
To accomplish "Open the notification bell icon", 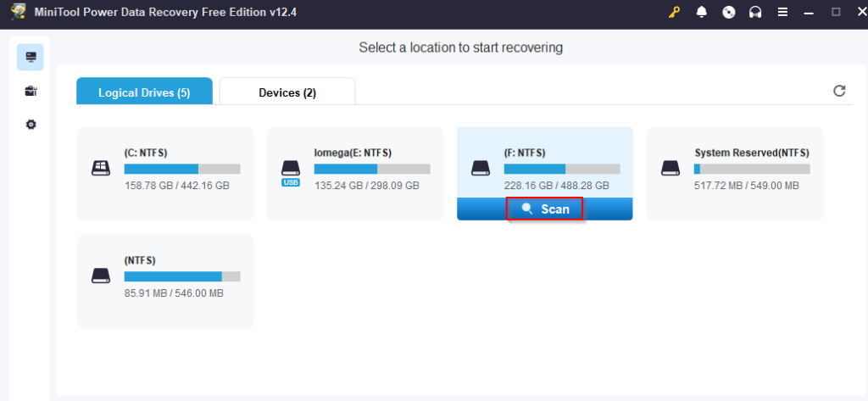I will point(701,12).
